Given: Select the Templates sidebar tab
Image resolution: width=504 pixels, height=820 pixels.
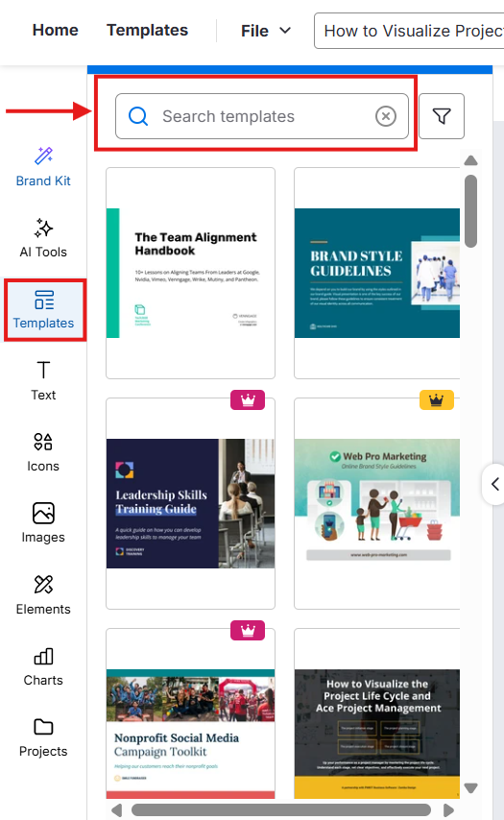Looking at the screenshot, I should tap(44, 310).
